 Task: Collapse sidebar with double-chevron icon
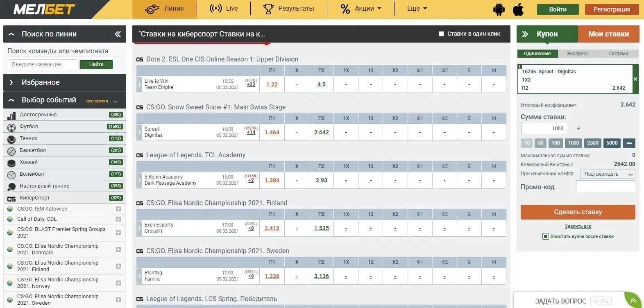click(x=118, y=34)
